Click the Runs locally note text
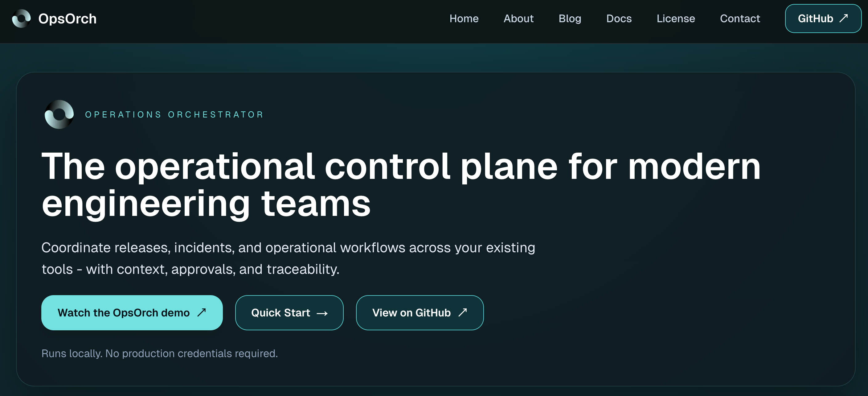This screenshot has height=396, width=868. (159, 353)
